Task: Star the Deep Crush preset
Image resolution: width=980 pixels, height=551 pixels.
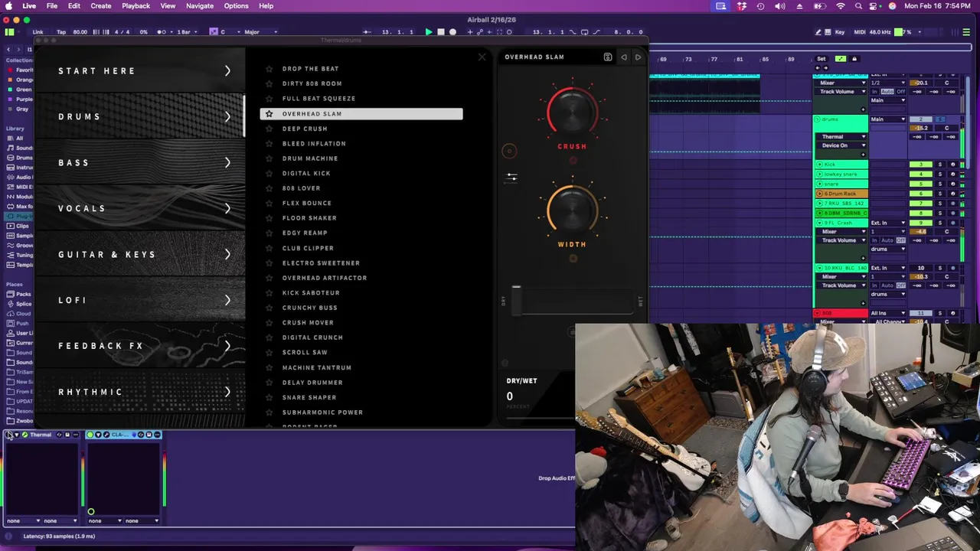Action: (x=269, y=129)
